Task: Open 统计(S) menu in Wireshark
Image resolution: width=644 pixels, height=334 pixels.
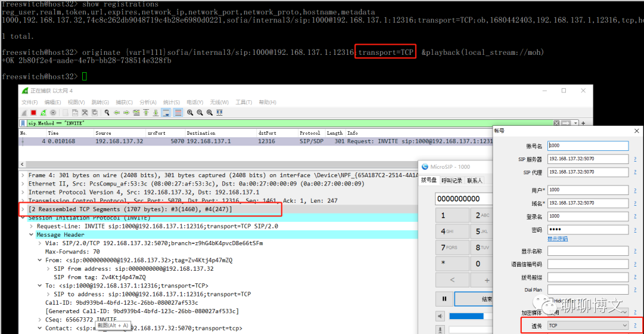Action: pyautogui.click(x=171, y=103)
